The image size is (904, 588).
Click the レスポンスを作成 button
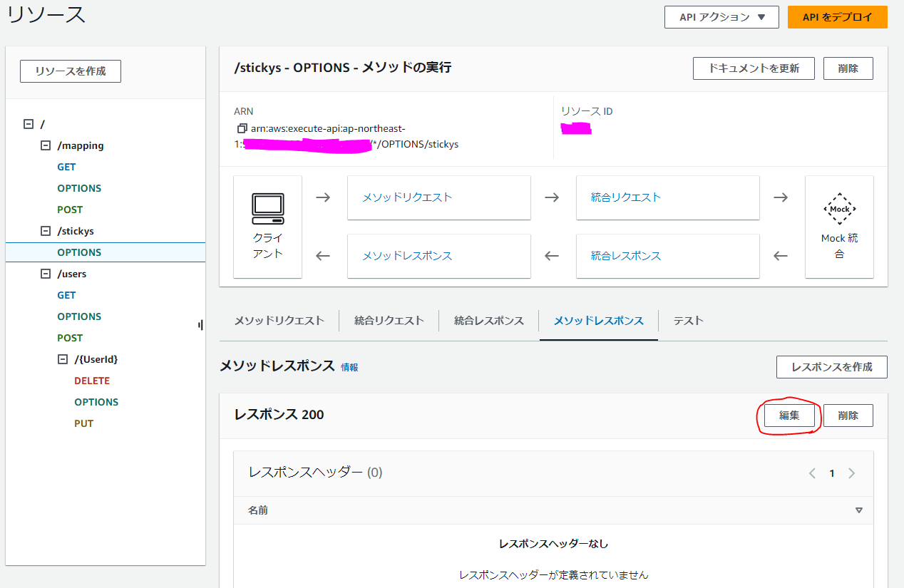click(x=831, y=366)
